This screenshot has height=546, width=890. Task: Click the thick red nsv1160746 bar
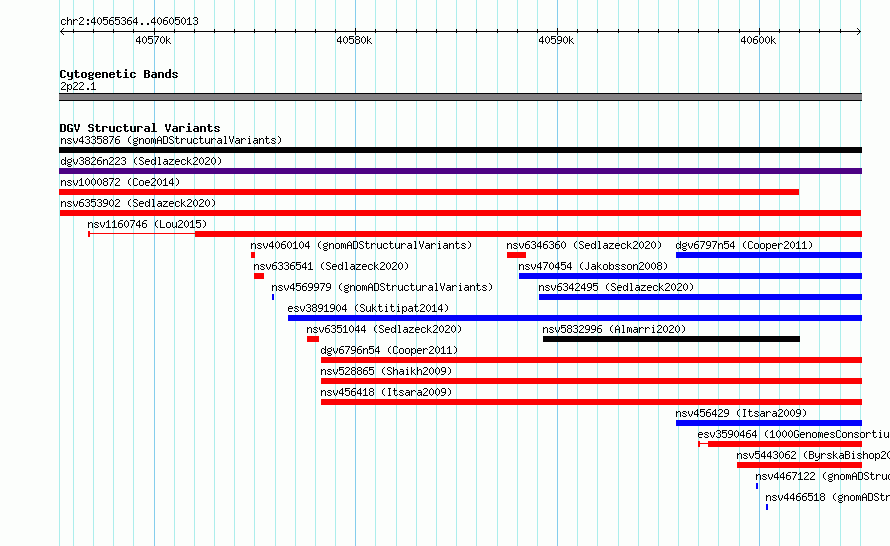(x=528, y=234)
